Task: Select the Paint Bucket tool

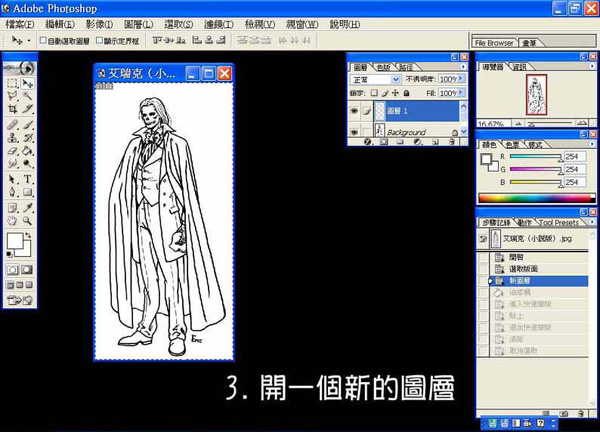Action: pos(27,151)
